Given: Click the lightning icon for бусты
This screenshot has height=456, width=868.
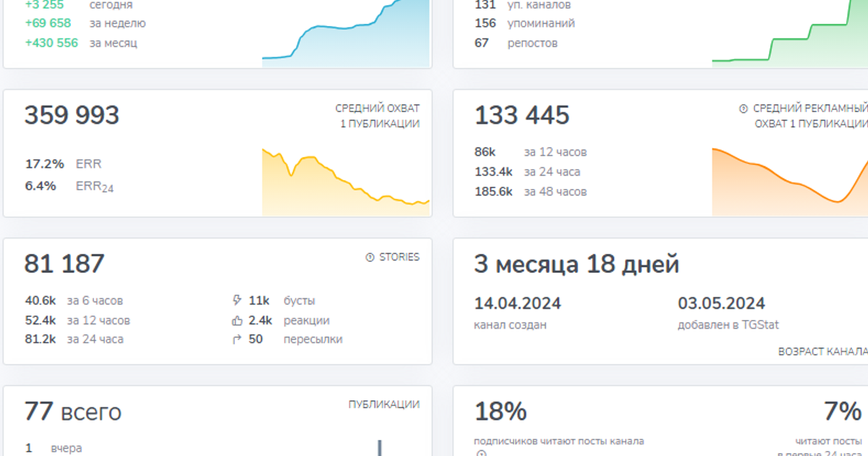Looking at the screenshot, I should tap(236, 300).
